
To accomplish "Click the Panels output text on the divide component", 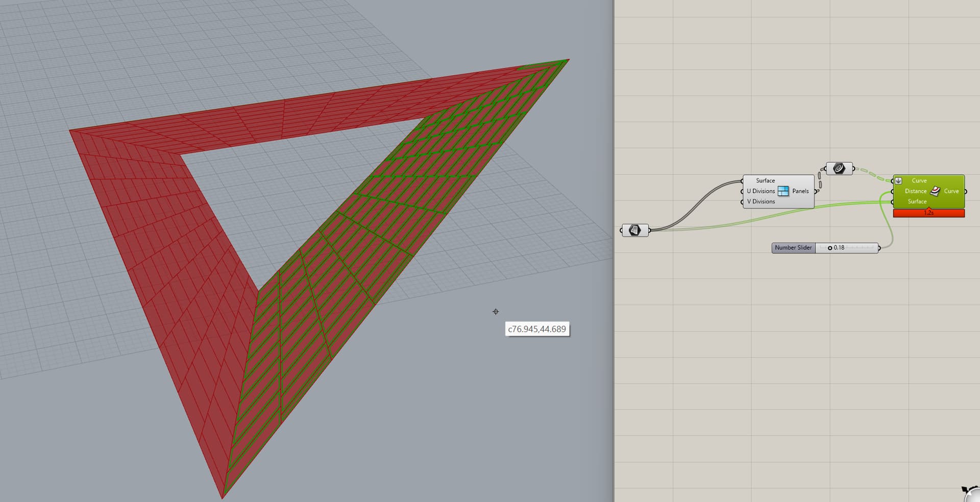I will click(x=799, y=191).
